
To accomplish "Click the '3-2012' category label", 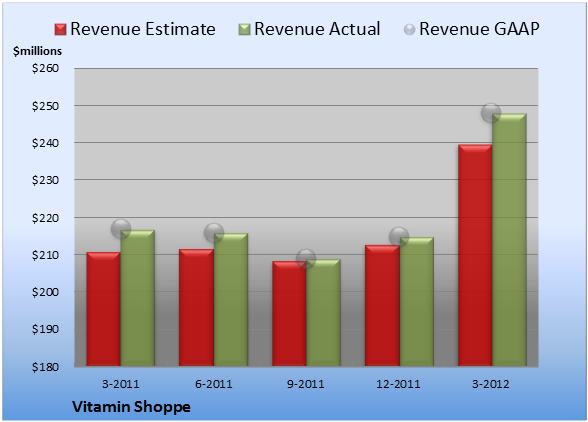I will (x=491, y=384).
